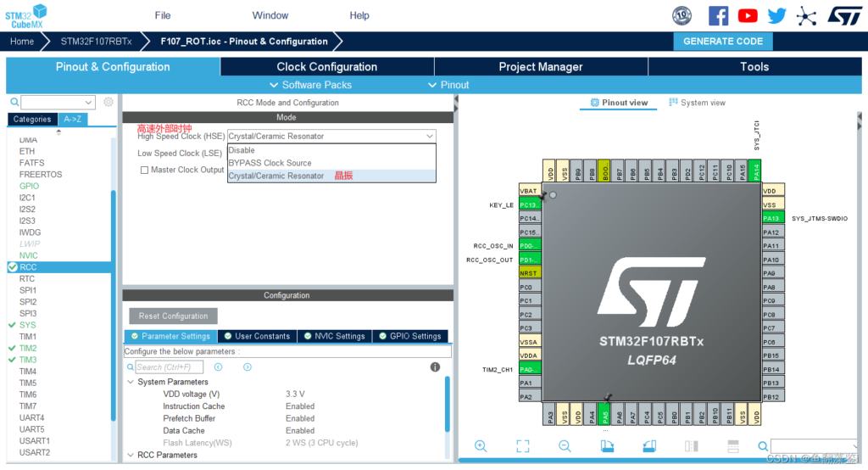The height and width of the screenshot is (470, 868).
Task: Open the Facebook icon link
Action: [718, 15]
